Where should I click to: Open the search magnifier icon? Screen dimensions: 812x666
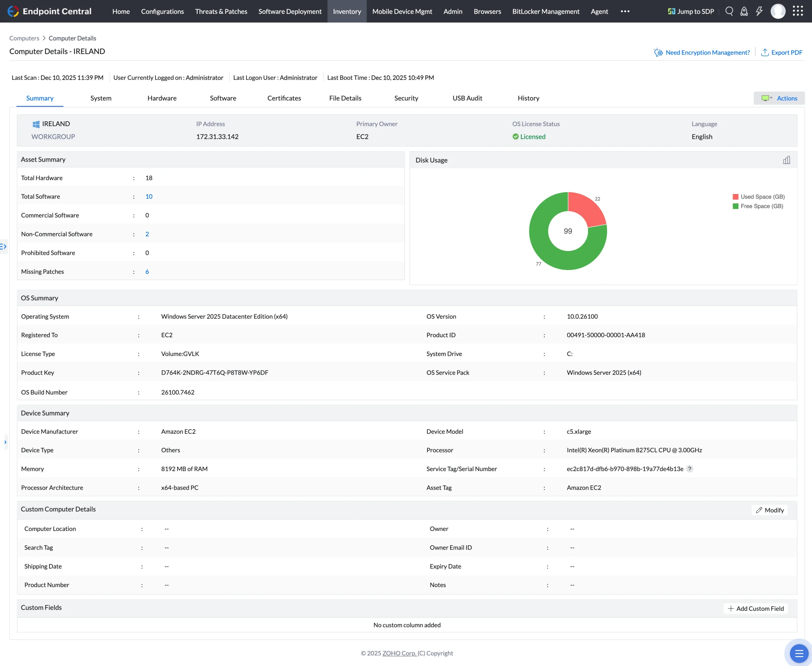coord(729,11)
